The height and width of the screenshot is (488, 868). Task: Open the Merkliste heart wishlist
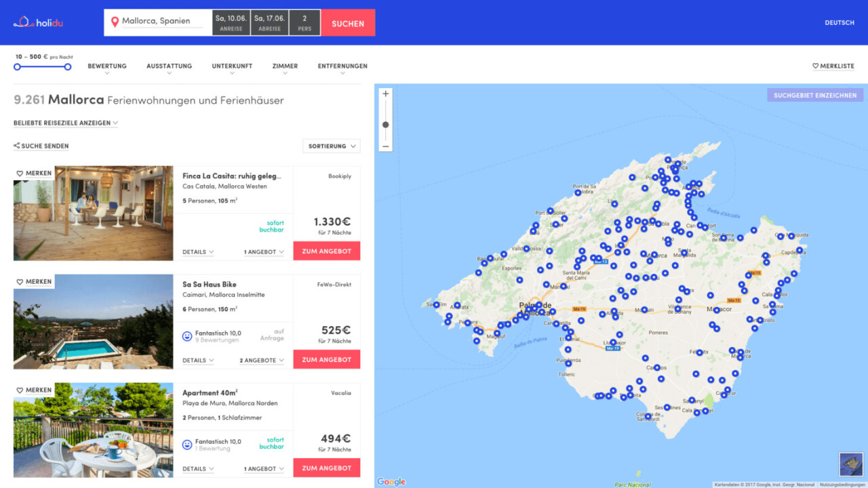pyautogui.click(x=833, y=66)
